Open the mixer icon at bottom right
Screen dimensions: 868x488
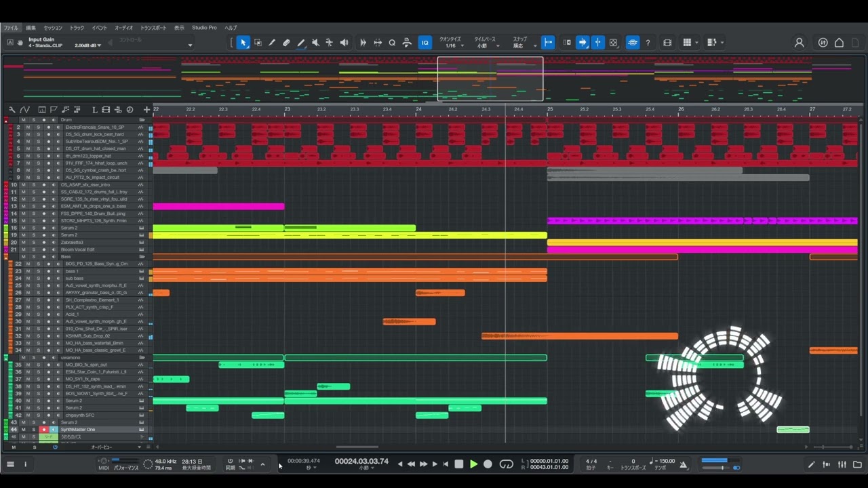click(842, 464)
